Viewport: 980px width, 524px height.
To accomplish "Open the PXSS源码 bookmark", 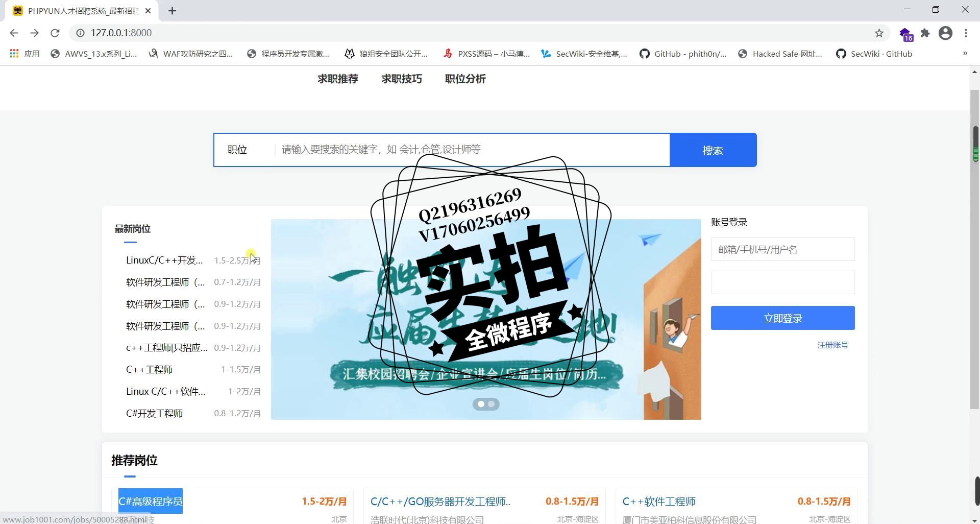I will point(486,54).
